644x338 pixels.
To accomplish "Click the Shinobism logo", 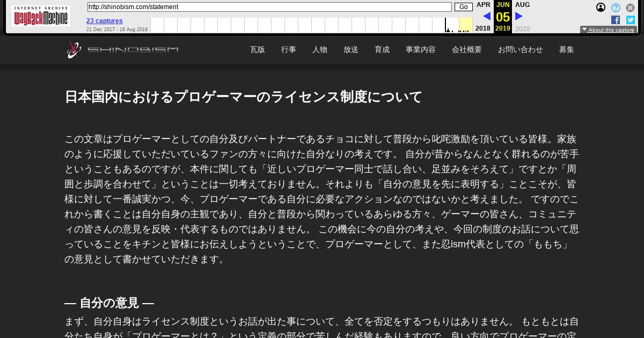I will (123, 50).
